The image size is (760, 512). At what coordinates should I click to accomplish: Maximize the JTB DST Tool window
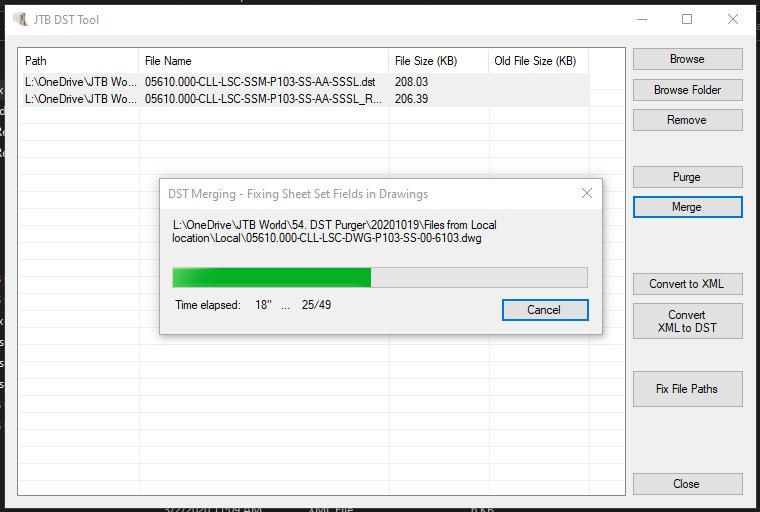[687, 19]
